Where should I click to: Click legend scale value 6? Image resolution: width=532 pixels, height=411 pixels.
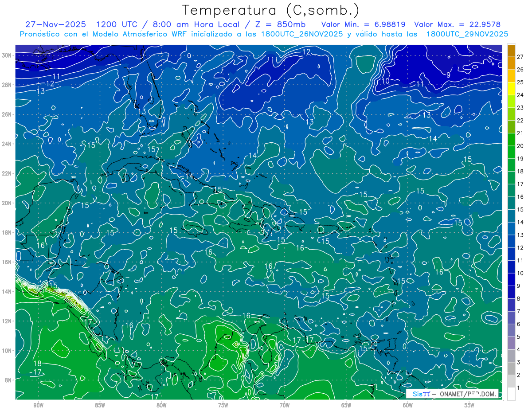[x=519, y=324]
